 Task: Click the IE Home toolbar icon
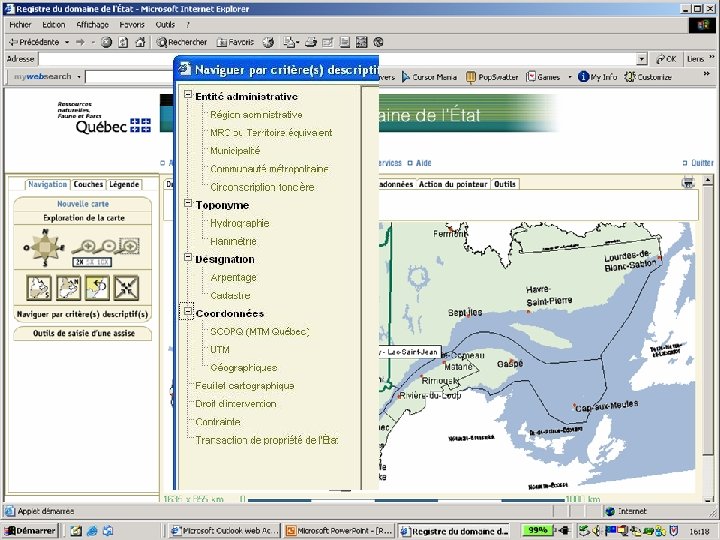(140, 42)
